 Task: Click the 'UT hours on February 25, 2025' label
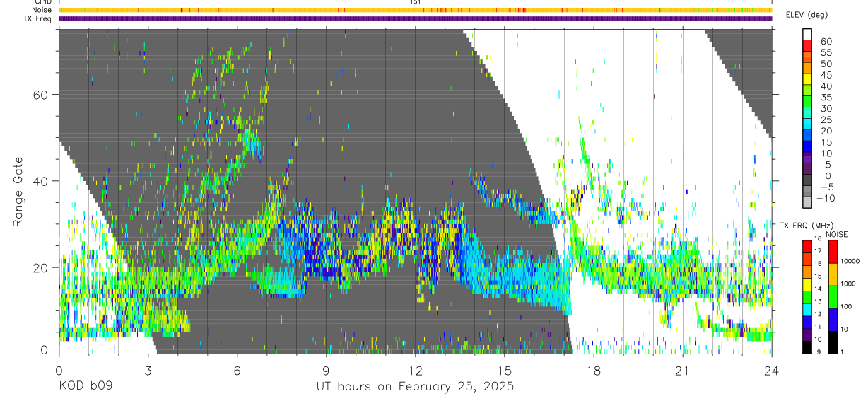pyautogui.click(x=415, y=388)
